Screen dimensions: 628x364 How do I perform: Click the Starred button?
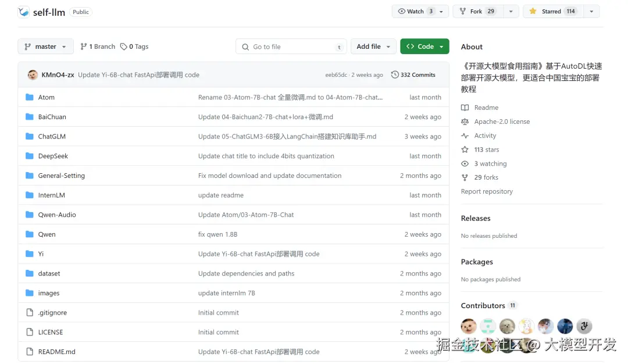[x=553, y=11]
